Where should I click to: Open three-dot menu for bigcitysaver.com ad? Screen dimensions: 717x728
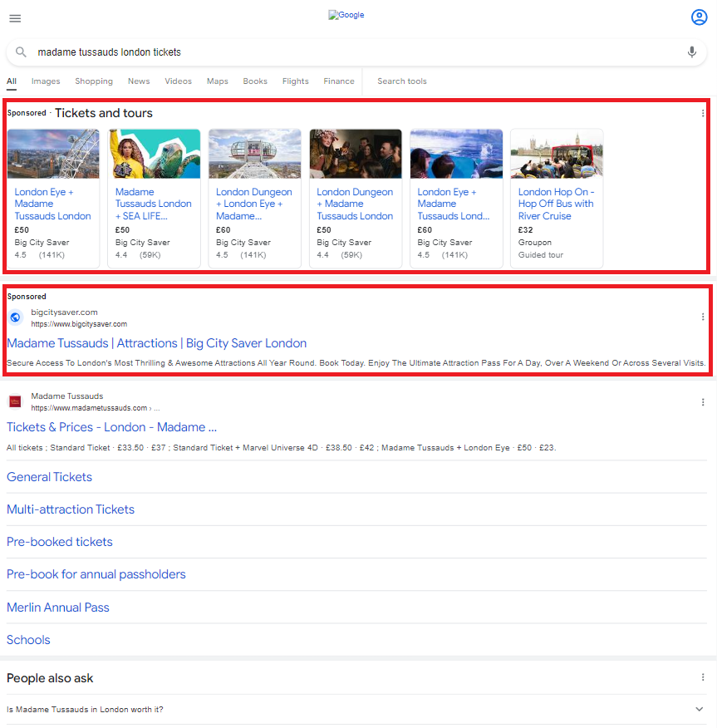click(x=703, y=317)
